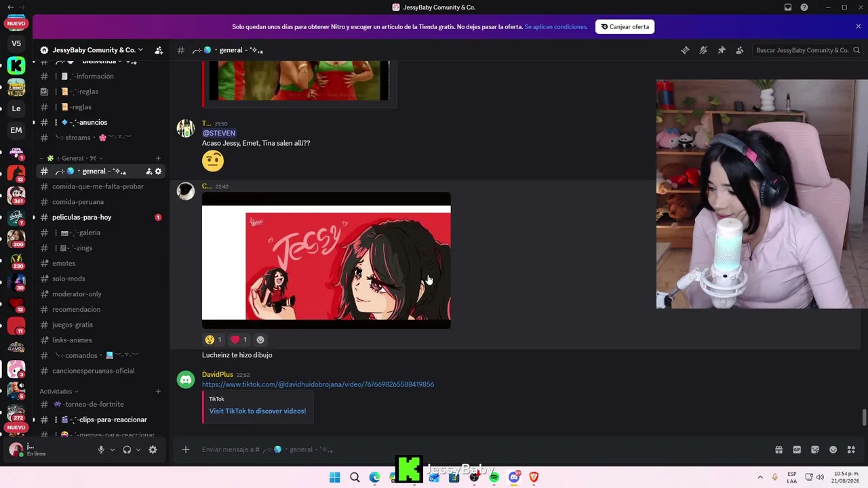Open Windows Start menu
This screenshot has width=868, height=488.
pyautogui.click(x=335, y=477)
